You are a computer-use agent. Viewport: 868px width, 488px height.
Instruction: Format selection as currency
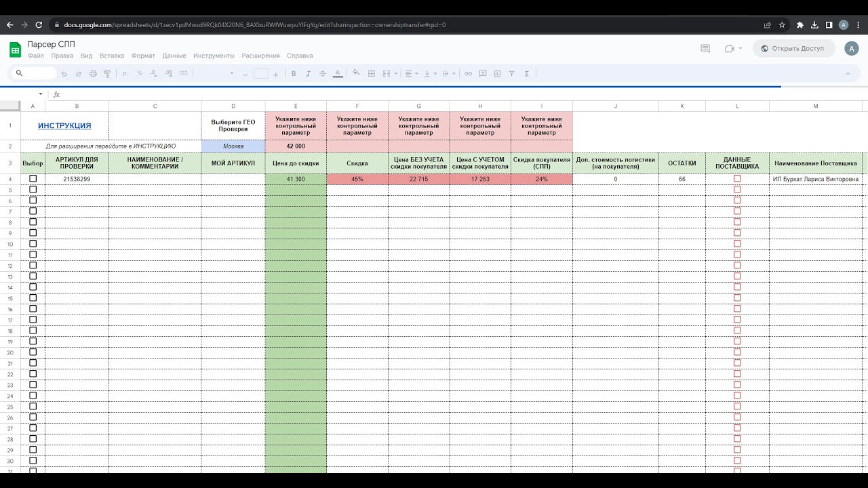coord(125,73)
